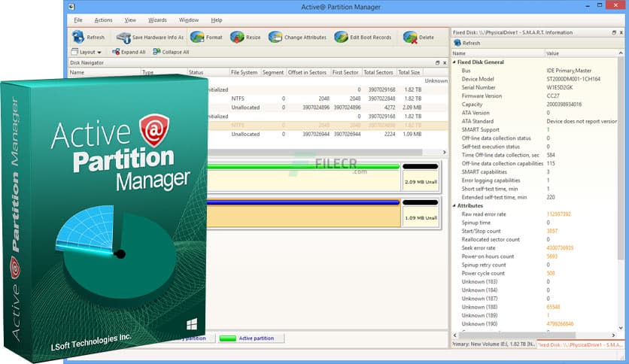Select the blue partition bar
The height and width of the screenshot is (364, 629).
(x=303, y=202)
